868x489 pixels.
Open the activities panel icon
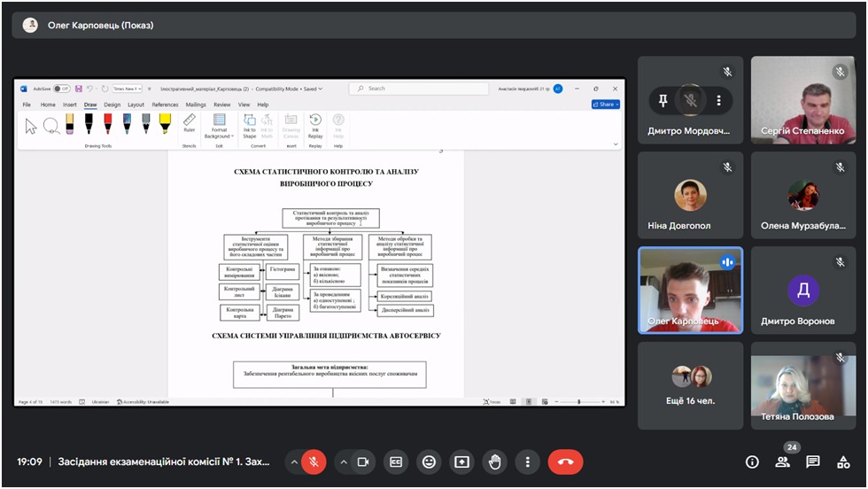tap(843, 462)
